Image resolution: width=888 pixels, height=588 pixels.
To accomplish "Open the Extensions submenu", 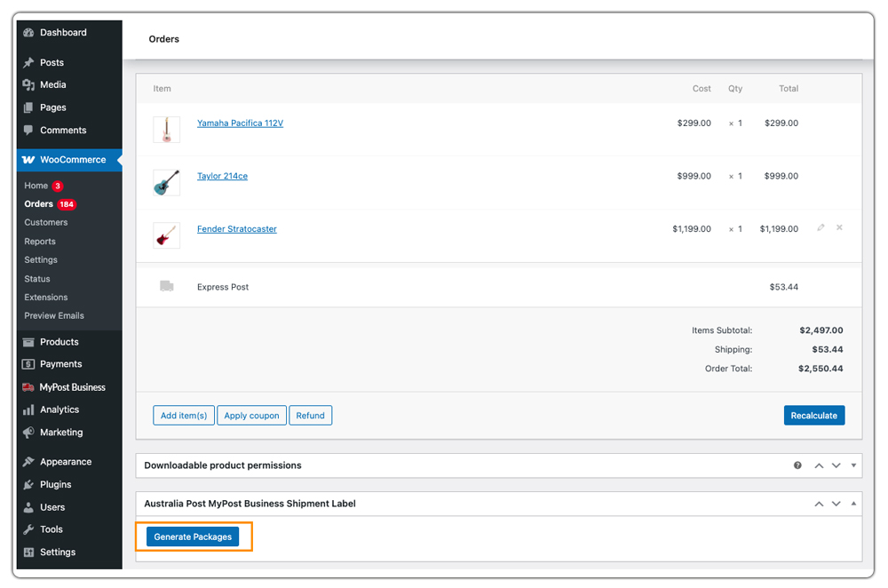I will [x=46, y=298].
